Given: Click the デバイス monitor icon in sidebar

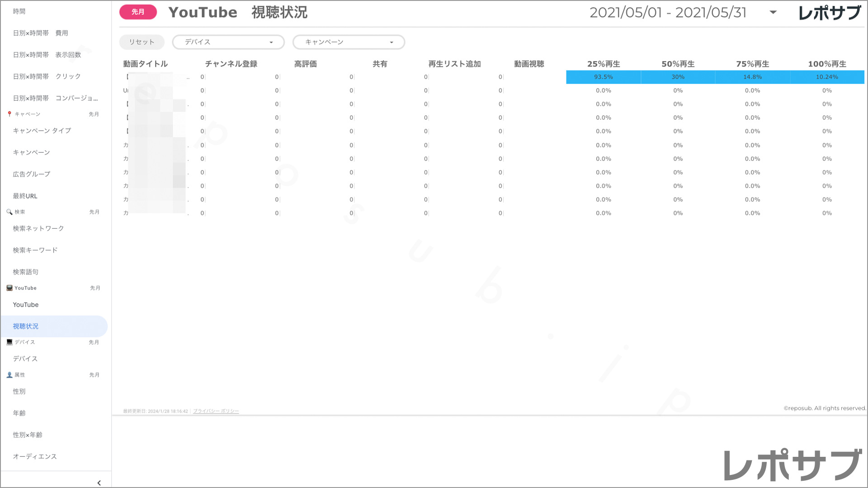Looking at the screenshot, I should pos(9,342).
